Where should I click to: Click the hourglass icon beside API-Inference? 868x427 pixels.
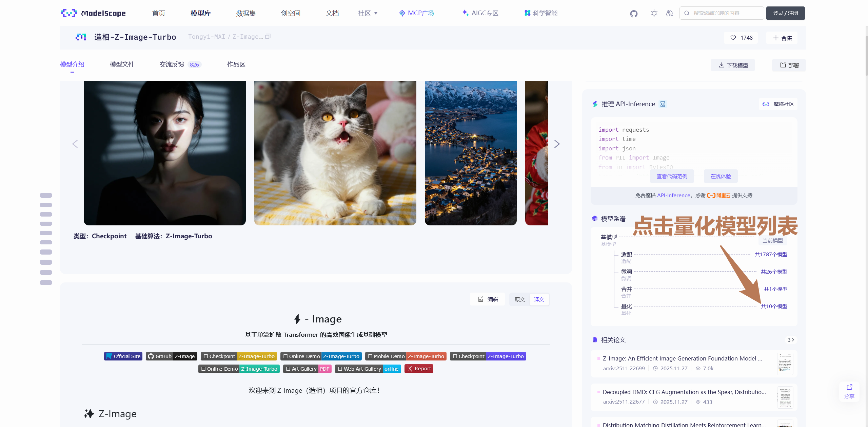pyautogui.click(x=663, y=104)
